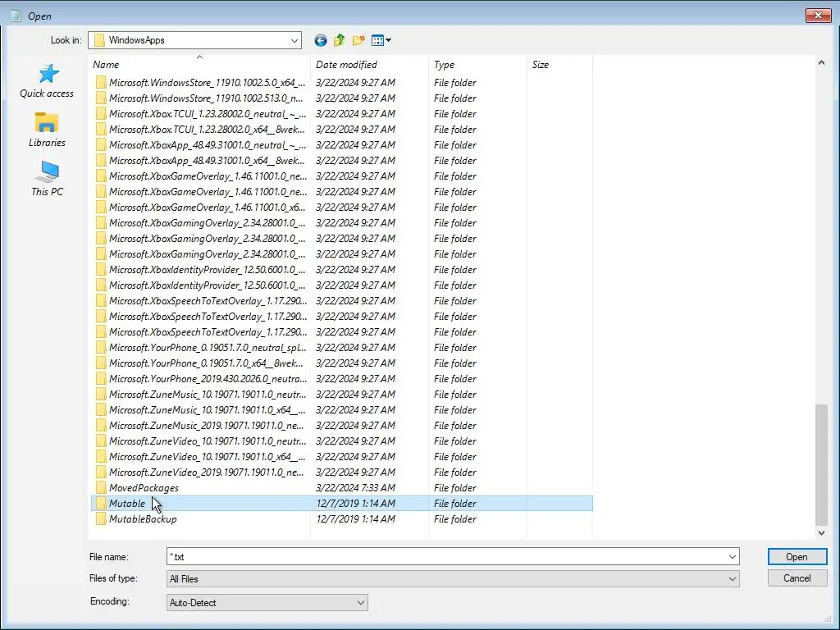Viewport: 840px width, 630px height.
Task: Click the Open button
Action: 797,557
